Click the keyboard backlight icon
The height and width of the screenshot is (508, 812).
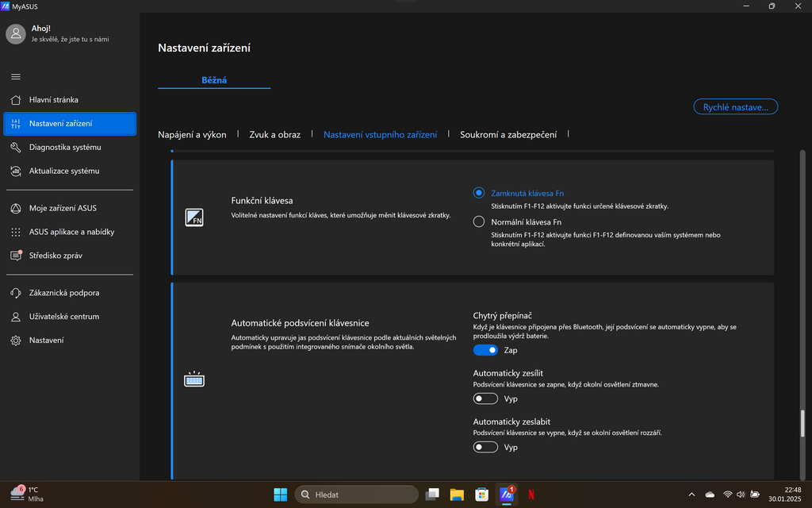tap(194, 379)
